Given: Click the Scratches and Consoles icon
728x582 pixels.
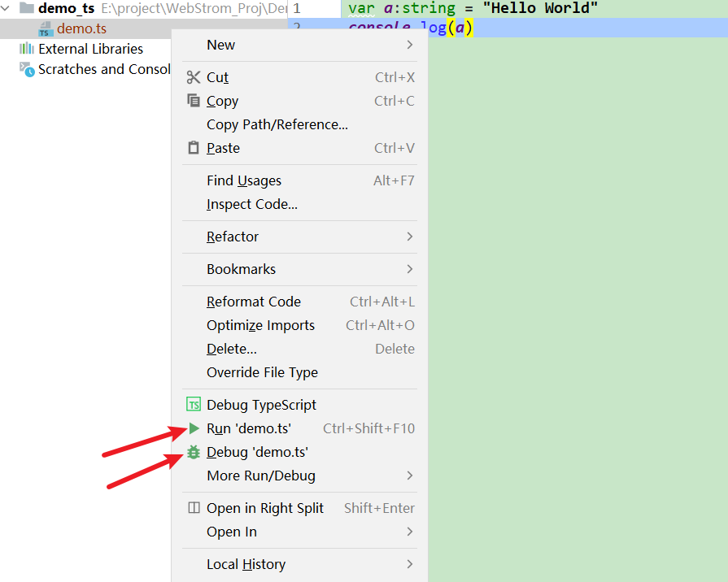Looking at the screenshot, I should pyautogui.click(x=27, y=69).
